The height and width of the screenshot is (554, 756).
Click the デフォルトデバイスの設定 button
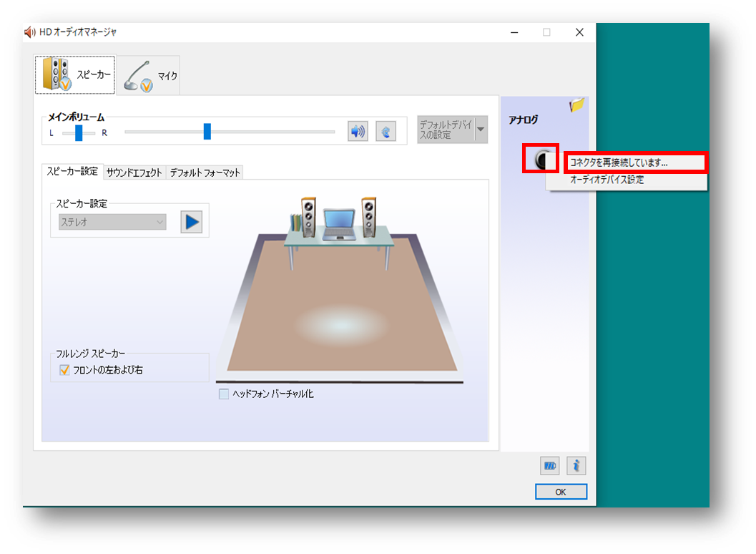(x=446, y=130)
